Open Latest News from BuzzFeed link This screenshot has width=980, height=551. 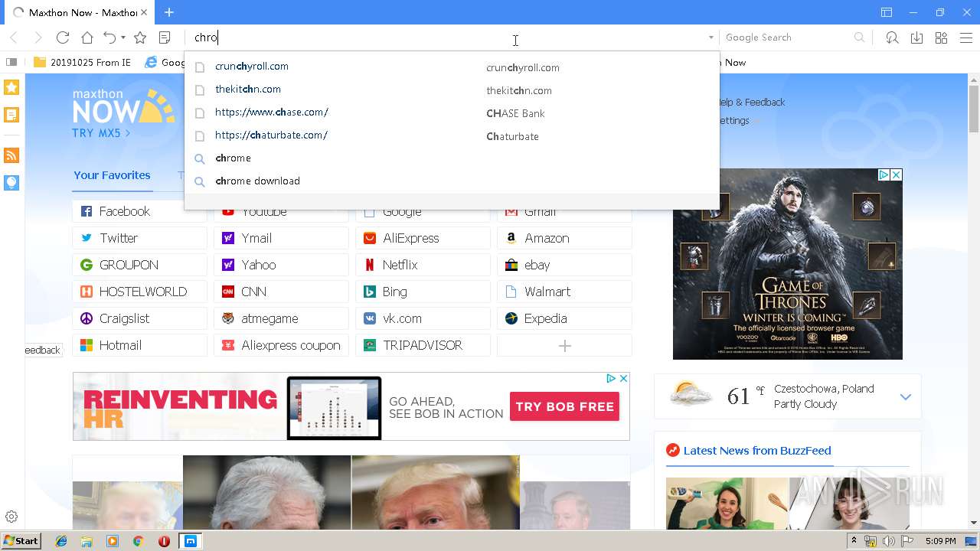[x=756, y=451]
